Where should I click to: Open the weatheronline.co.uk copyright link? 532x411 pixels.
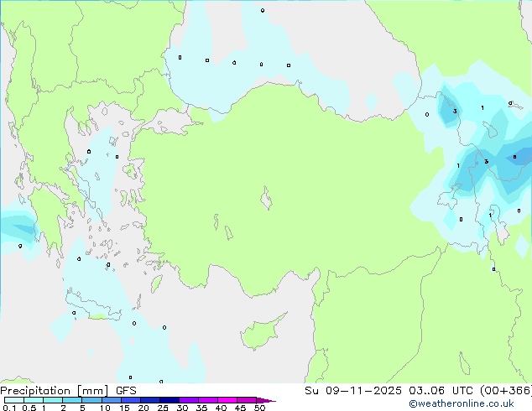(461, 403)
